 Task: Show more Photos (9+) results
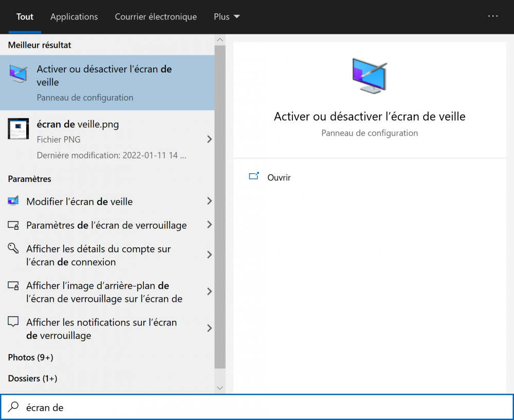click(x=31, y=357)
